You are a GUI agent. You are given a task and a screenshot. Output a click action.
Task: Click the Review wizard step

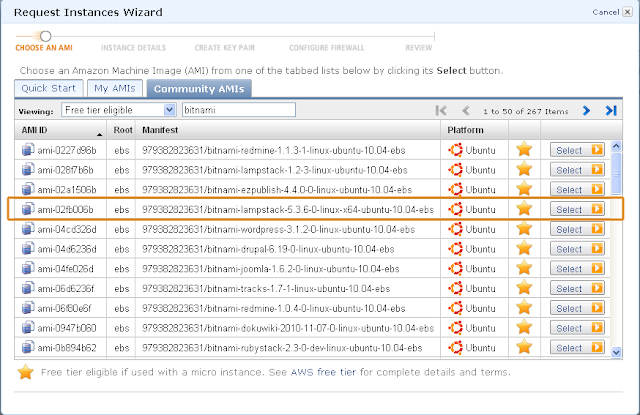point(419,48)
